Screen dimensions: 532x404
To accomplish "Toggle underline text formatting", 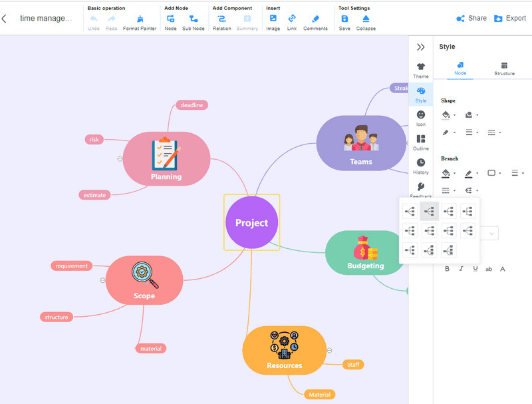I will pyautogui.click(x=475, y=269).
